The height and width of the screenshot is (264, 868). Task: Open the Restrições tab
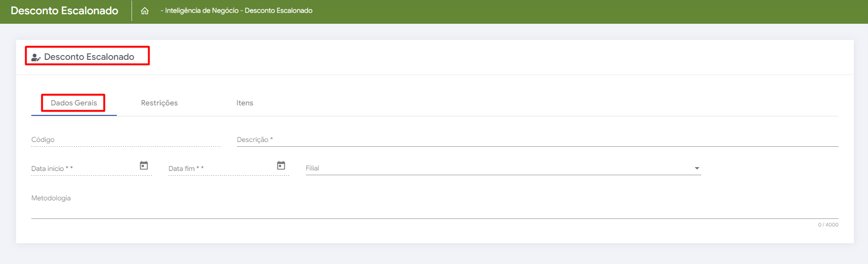click(159, 103)
